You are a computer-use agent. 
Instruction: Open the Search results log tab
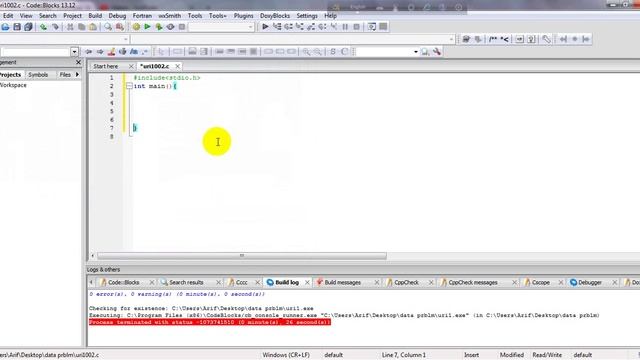click(x=186, y=282)
